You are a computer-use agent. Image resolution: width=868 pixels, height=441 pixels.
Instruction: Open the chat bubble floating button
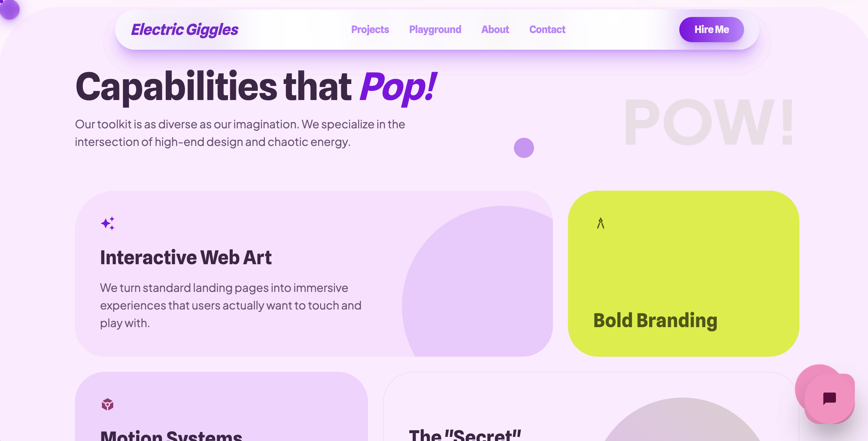coord(829,399)
